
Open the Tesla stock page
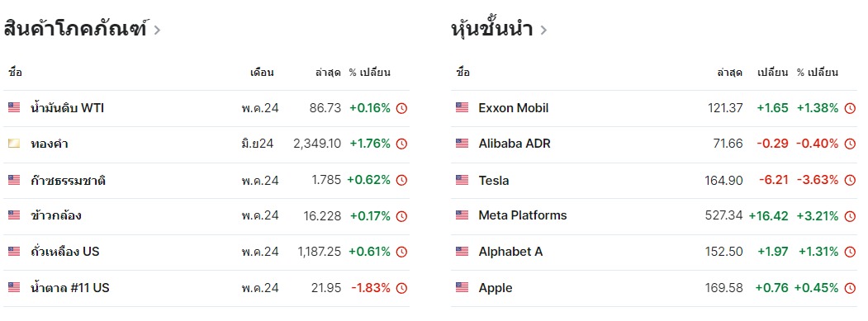point(494,181)
